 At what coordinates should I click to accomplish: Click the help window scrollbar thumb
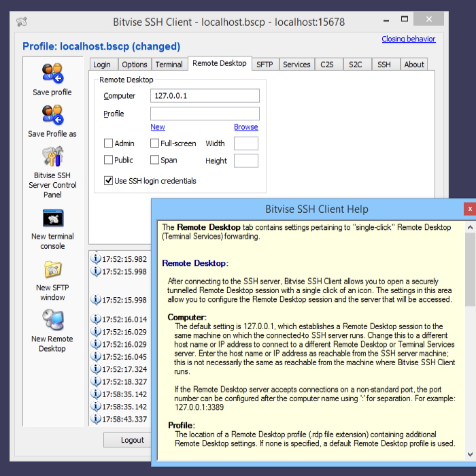[x=471, y=270]
